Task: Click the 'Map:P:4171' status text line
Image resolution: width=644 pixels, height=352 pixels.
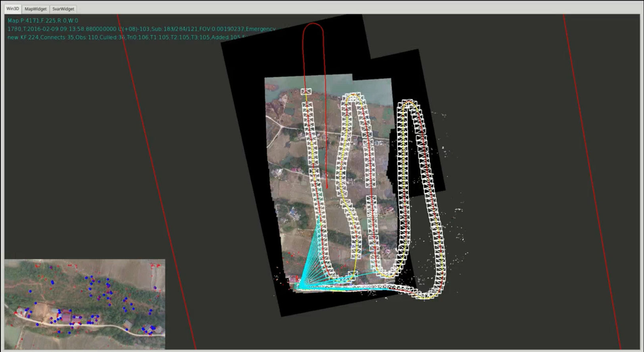Action: point(43,21)
